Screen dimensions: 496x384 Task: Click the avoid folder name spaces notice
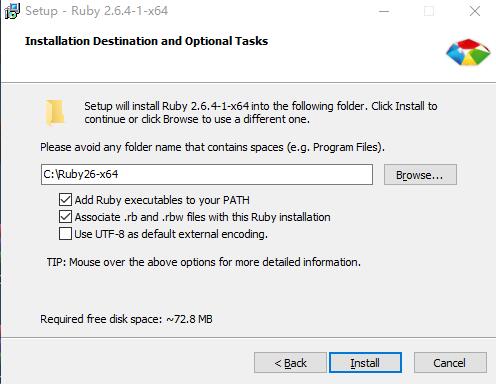point(212,147)
